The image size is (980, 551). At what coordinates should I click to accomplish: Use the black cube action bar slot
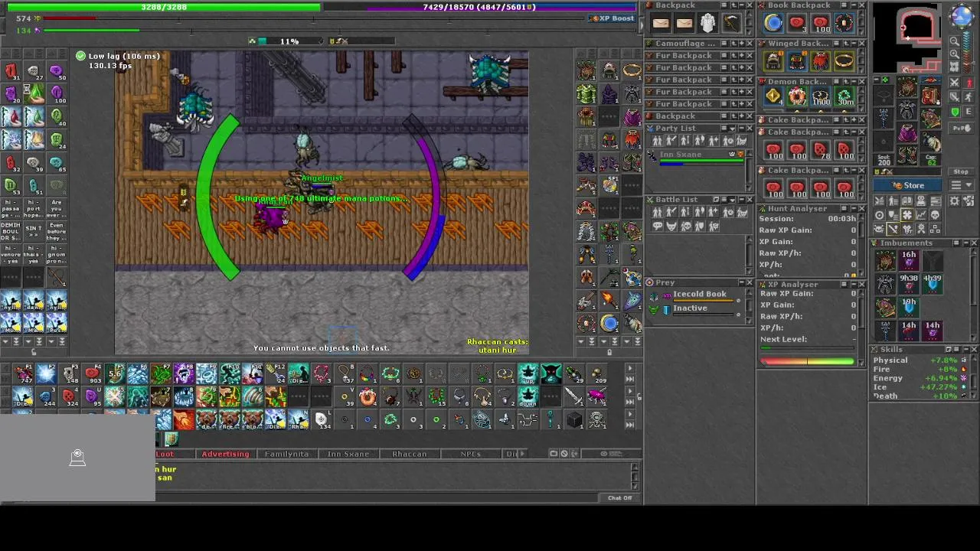click(574, 419)
